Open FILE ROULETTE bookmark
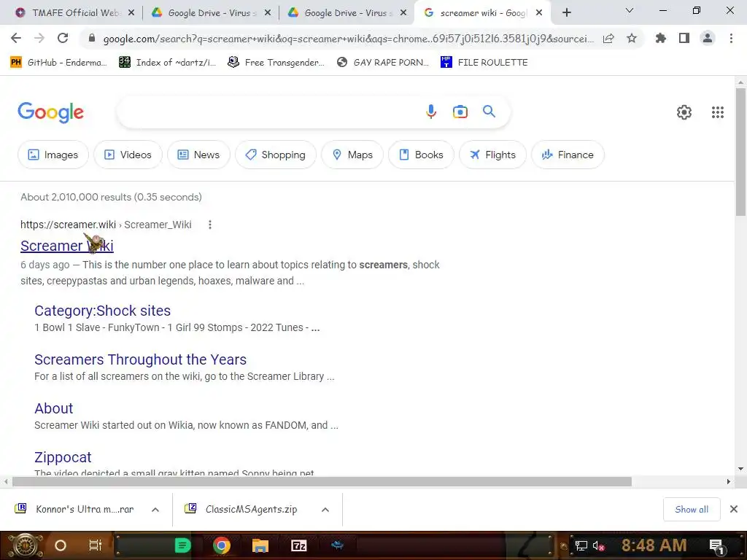This screenshot has width=747, height=560. [484, 63]
